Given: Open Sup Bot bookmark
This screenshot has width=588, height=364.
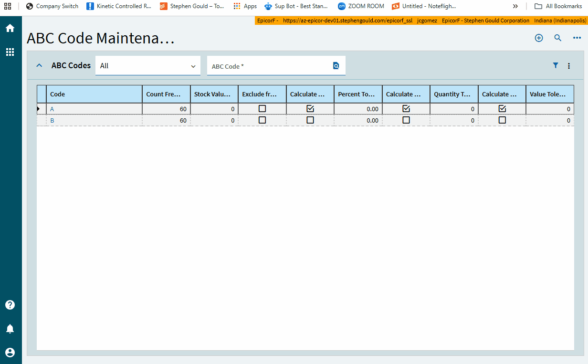Looking at the screenshot, I should (296, 6).
